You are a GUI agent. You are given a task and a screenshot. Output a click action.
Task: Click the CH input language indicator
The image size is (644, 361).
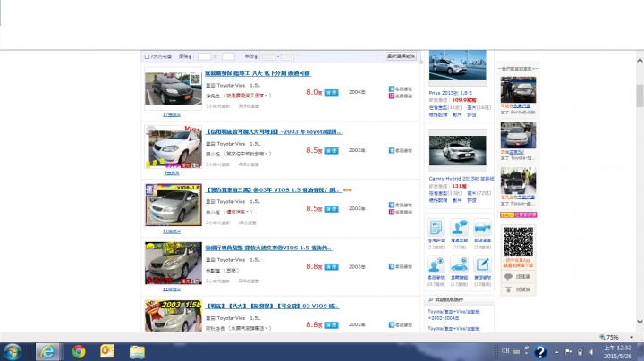point(505,351)
